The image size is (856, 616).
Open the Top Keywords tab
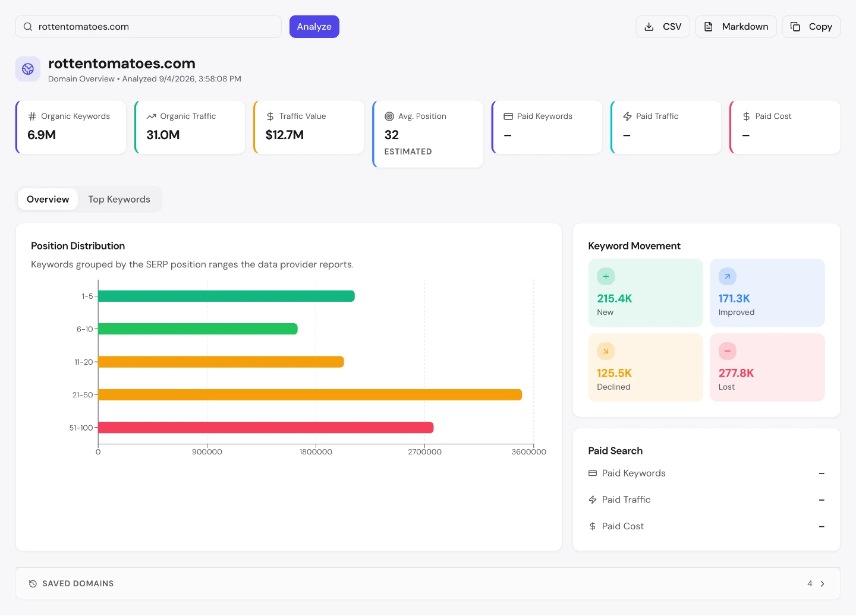(119, 200)
